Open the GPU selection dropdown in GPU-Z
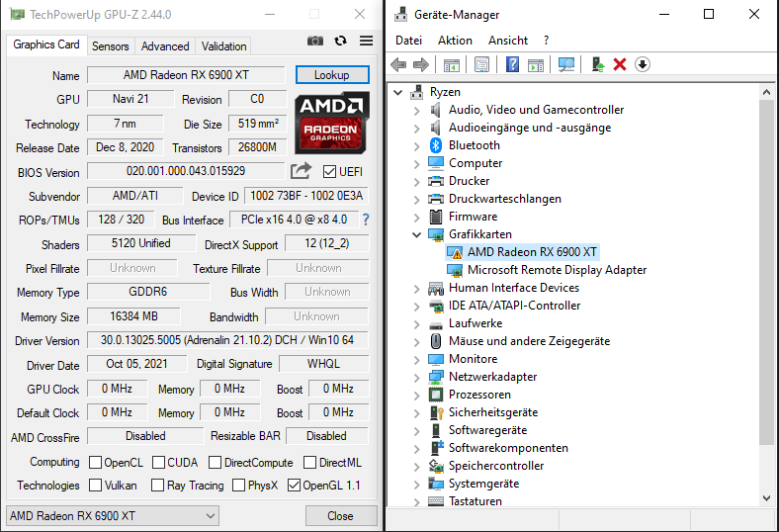Screen dimensions: 779x532 [x=113, y=515]
